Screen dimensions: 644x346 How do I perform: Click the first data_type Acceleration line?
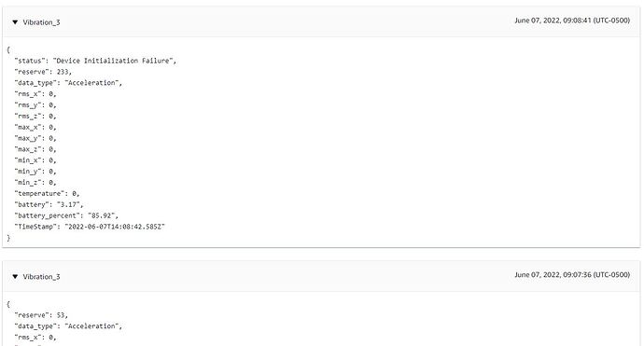click(68, 83)
